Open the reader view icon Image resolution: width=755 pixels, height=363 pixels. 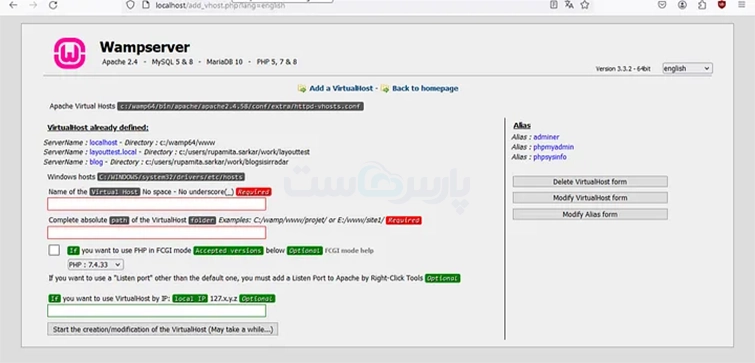(x=554, y=5)
